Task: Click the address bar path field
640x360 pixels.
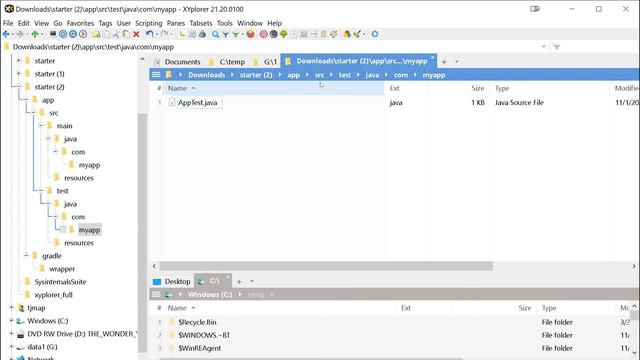Action: tap(273, 47)
